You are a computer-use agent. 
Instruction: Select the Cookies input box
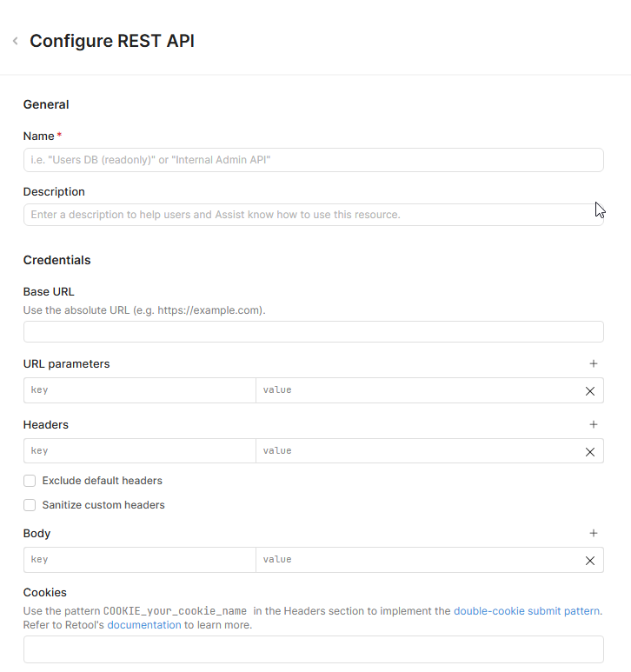coord(313,649)
